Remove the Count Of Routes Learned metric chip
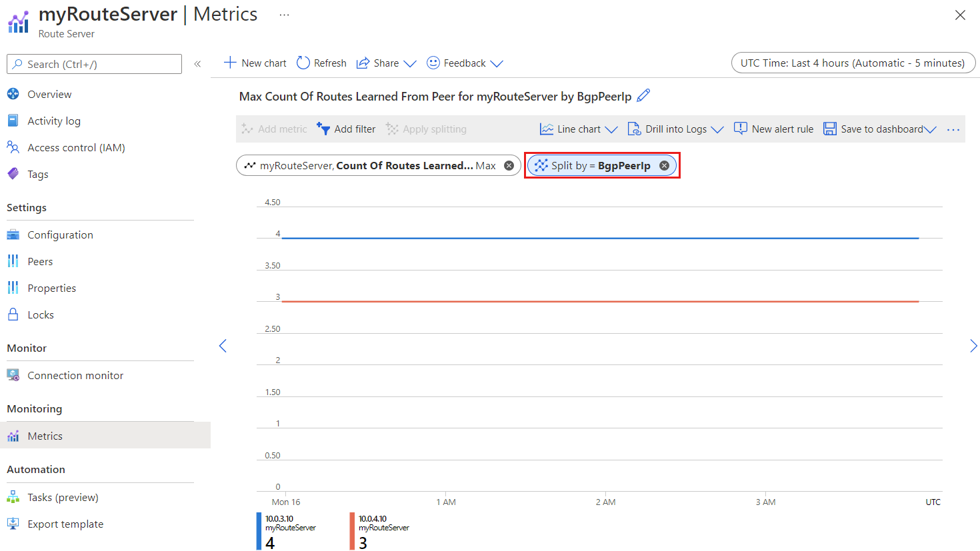980x551 pixels. [x=509, y=165]
